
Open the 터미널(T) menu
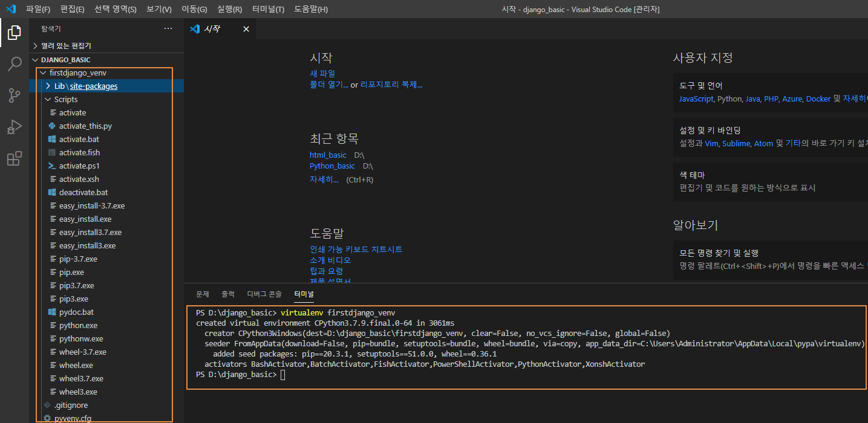coord(268,9)
